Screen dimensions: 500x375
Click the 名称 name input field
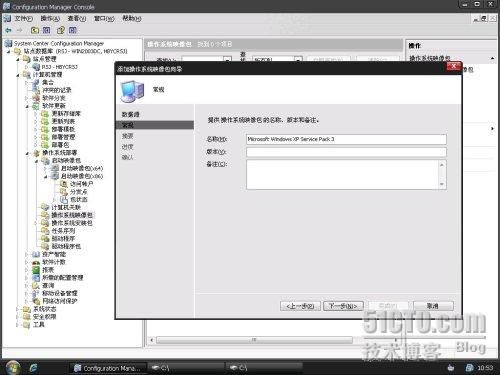click(x=346, y=139)
